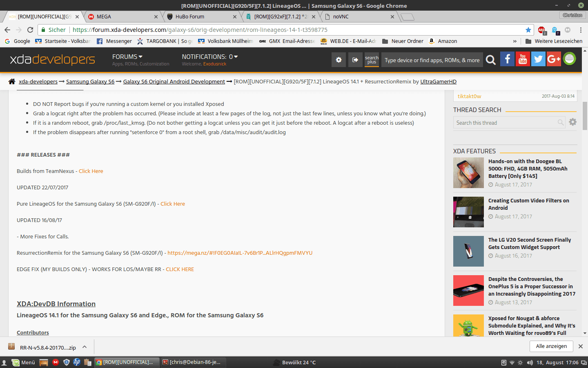Open Ghostery extension icon
Image resolution: width=588 pixels, height=368 pixels.
click(555, 30)
